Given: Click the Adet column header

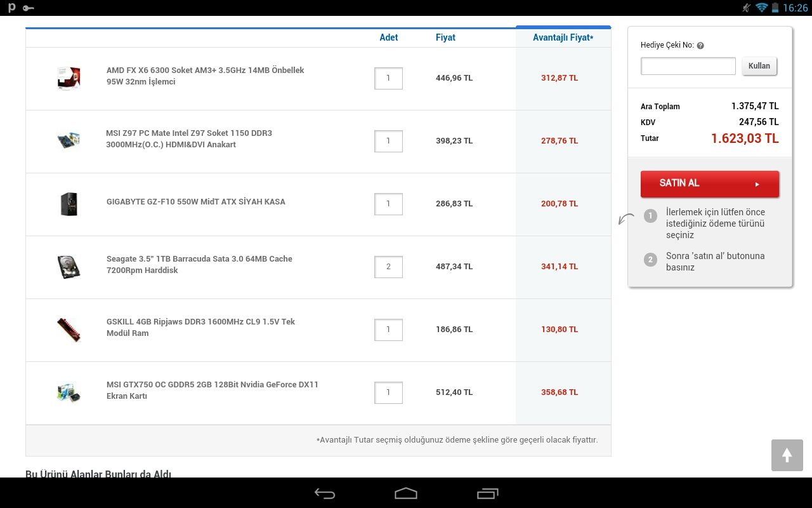Looking at the screenshot, I should pyautogui.click(x=389, y=37).
